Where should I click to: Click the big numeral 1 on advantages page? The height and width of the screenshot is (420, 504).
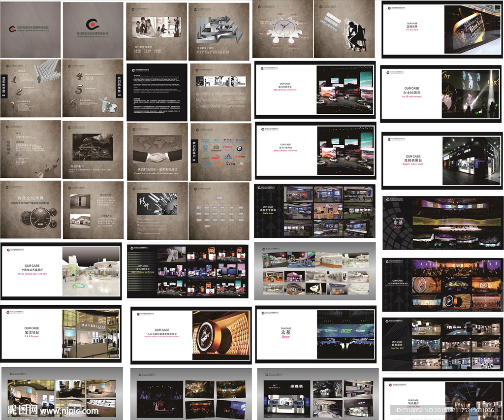tap(13, 78)
